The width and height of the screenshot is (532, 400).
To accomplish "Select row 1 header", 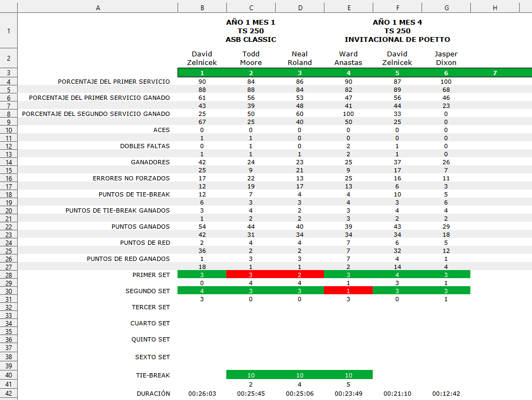I will coord(9,31).
